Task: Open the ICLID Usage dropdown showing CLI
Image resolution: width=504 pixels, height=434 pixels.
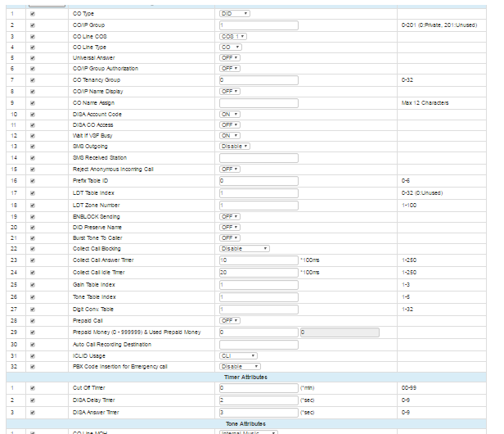Action: pyautogui.click(x=238, y=355)
